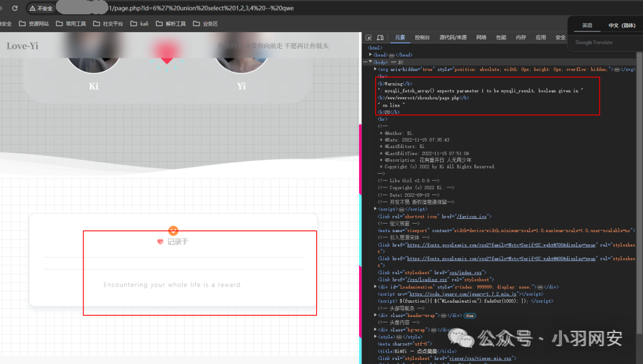Open the 资源网站 bookmark folder

point(34,24)
